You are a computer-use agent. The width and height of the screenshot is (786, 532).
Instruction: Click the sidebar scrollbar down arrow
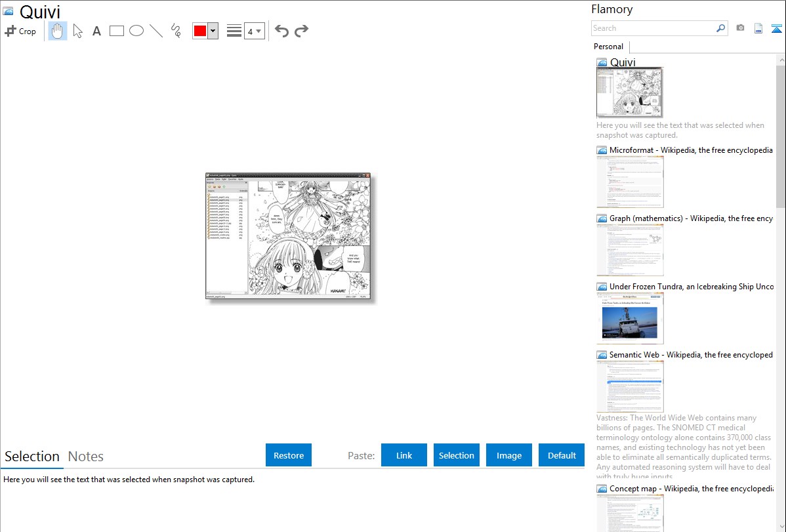point(781,527)
